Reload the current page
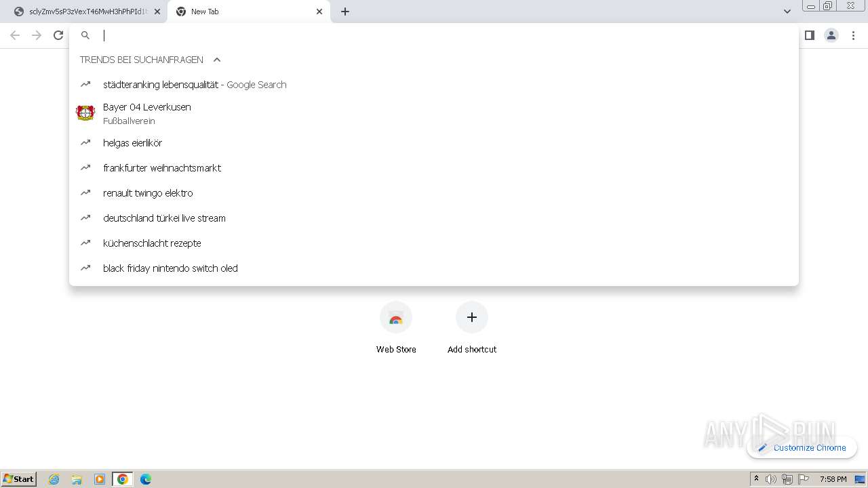This screenshot has height=488, width=868. [58, 35]
